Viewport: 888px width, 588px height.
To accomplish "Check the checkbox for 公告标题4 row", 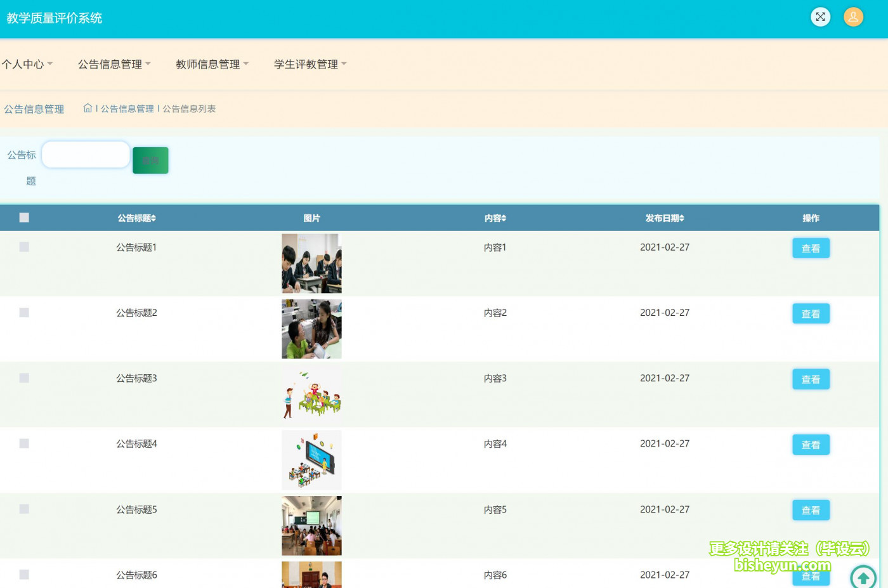I will (24, 443).
